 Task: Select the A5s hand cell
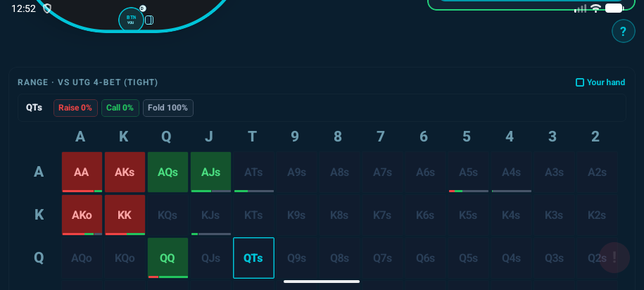[x=468, y=172]
